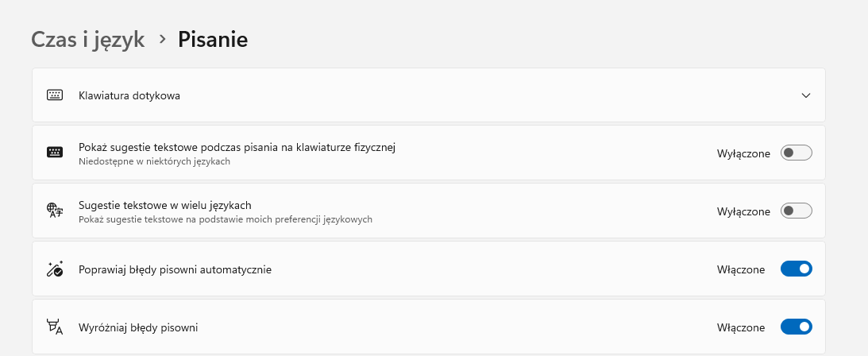Screen dimensions: 868x356
Task: Switch off Wyróżniaj błędy pisowni toggle
Action: [796, 327]
